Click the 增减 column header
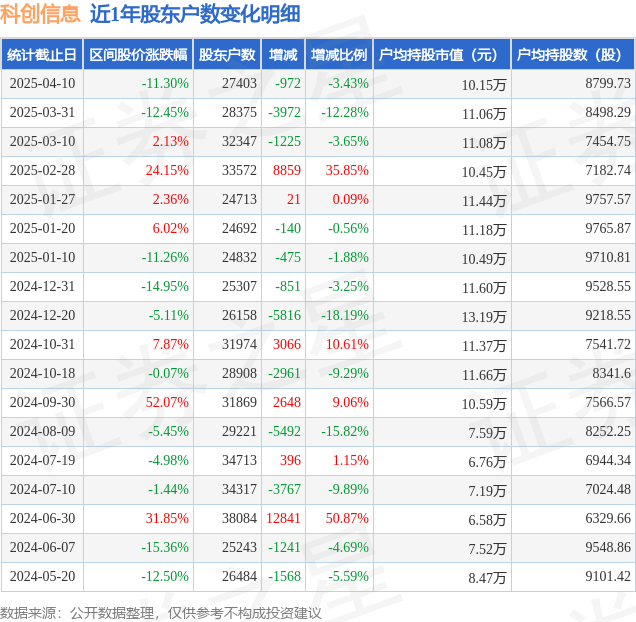The width and height of the screenshot is (636, 622). click(x=283, y=54)
